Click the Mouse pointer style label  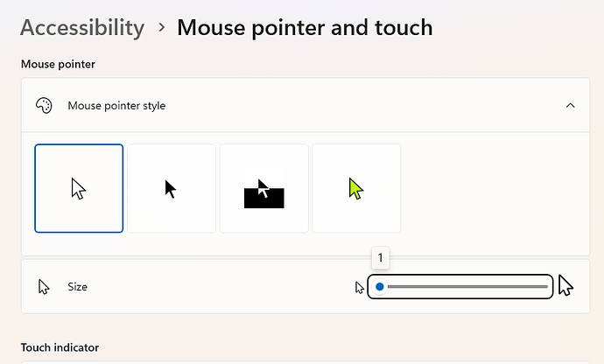(x=116, y=106)
